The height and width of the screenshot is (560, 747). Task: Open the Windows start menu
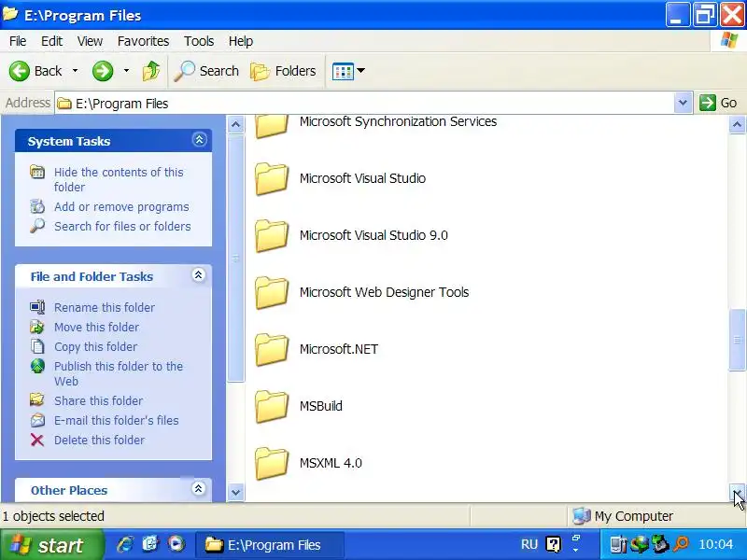(51, 545)
